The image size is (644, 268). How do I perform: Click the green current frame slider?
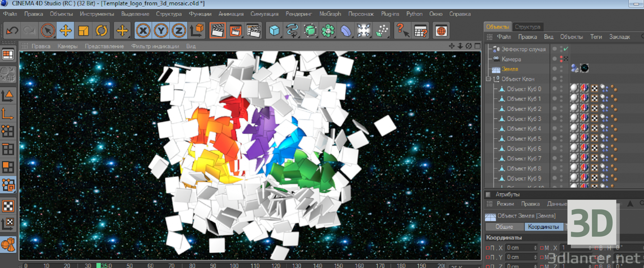[99, 265]
